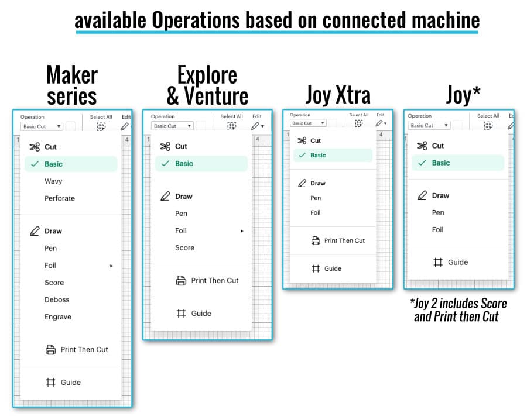Select the checked Basic cut in the Explore & Venture menu
Image resolution: width=527 pixels, height=420 pixels.
(x=201, y=164)
